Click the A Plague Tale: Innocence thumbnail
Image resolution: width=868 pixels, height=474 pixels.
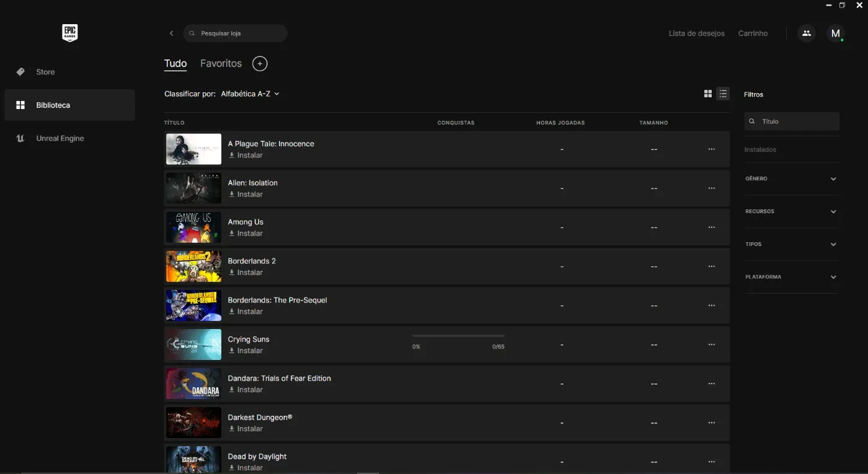193,149
